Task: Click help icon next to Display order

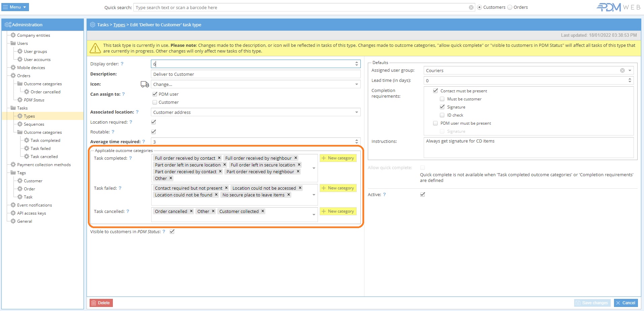Action: point(122,64)
